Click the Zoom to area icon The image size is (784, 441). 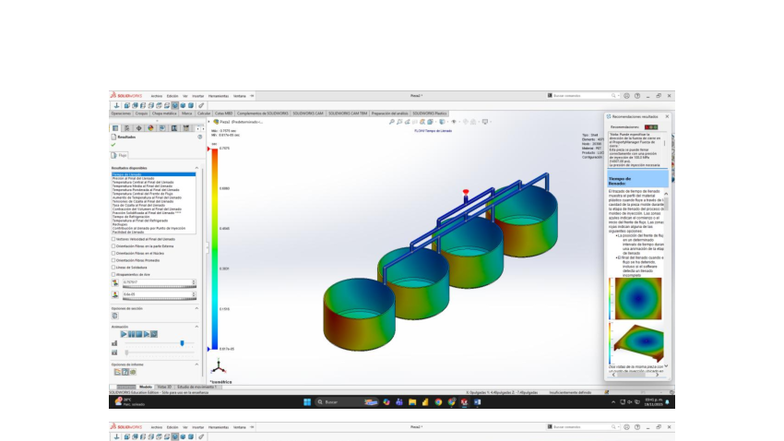point(399,122)
